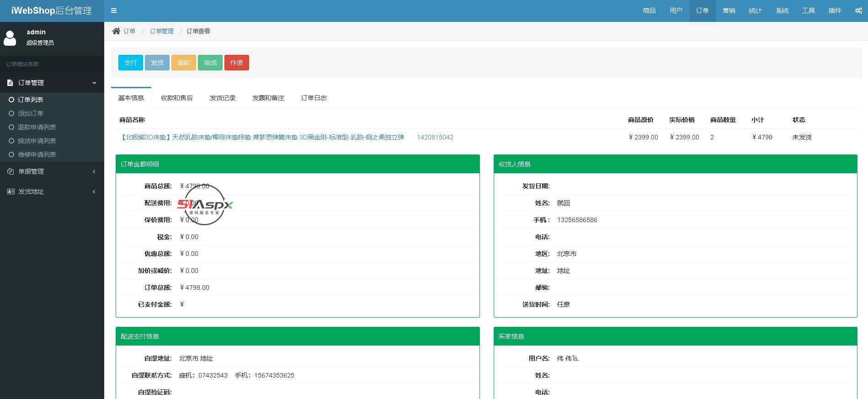Switch to the 收款和售后 tab
Screen dimensions: 868x399
[x=177, y=98]
